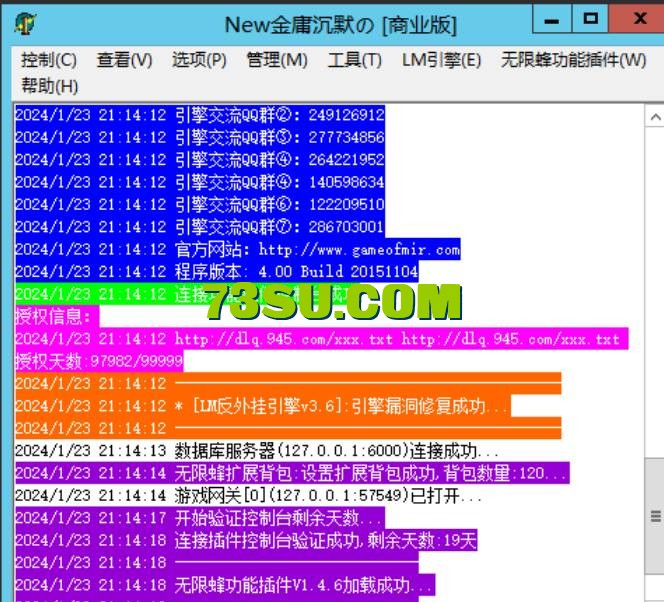Screen dimensions: 664x602
Task: Click the 无限蜂扩展背包 log line
Action: pos(292,473)
